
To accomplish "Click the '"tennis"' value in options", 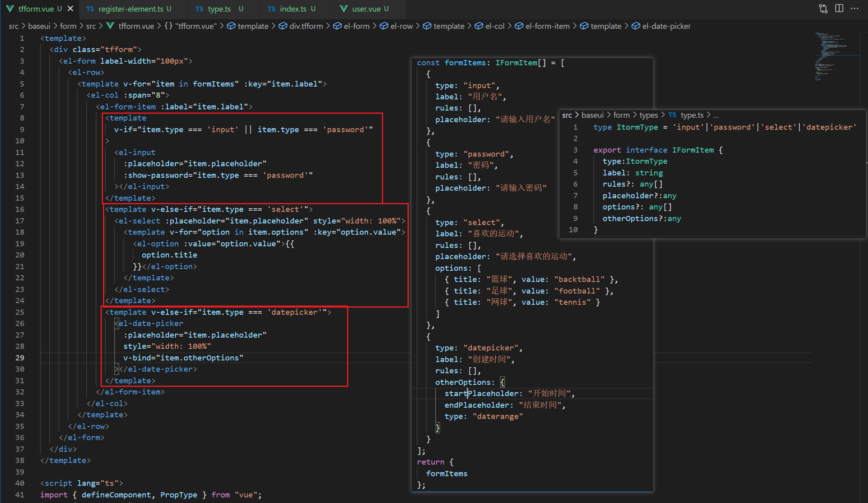I will pos(573,302).
